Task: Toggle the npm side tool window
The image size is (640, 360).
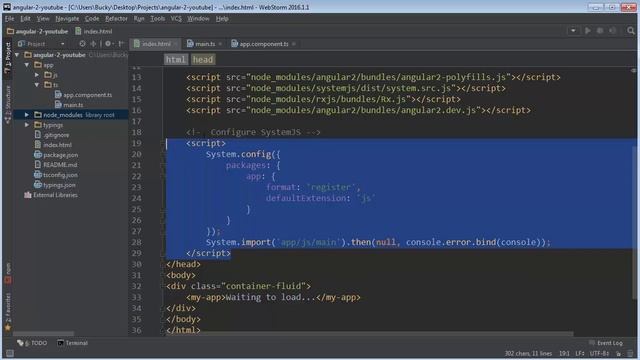Action: coord(7,273)
